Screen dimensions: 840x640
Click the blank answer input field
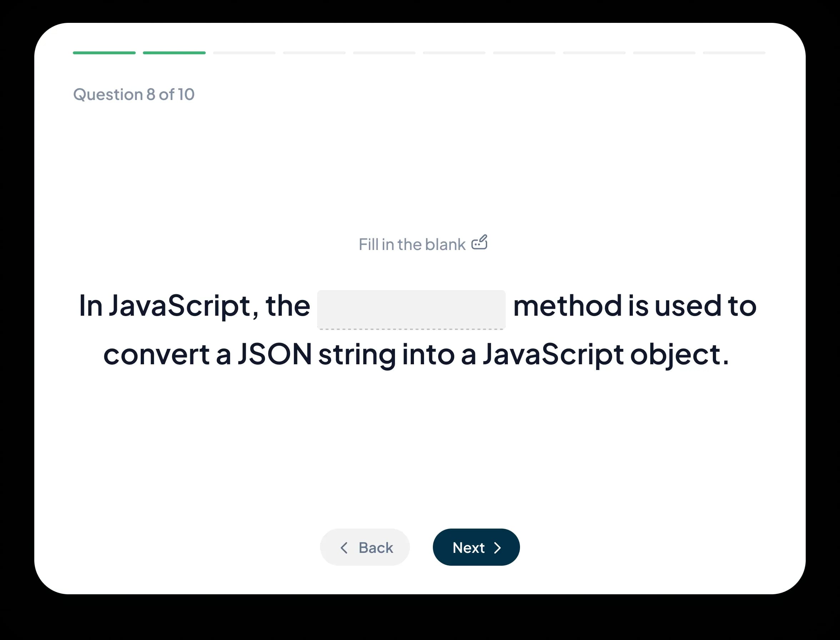pyautogui.click(x=411, y=309)
